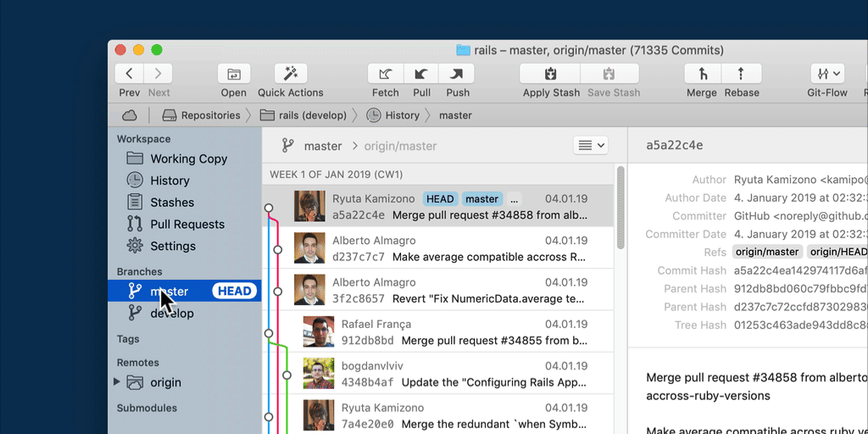Image resolution: width=868 pixels, height=434 pixels.
Task: Open the Git-Flow dropdown
Action: point(826,74)
